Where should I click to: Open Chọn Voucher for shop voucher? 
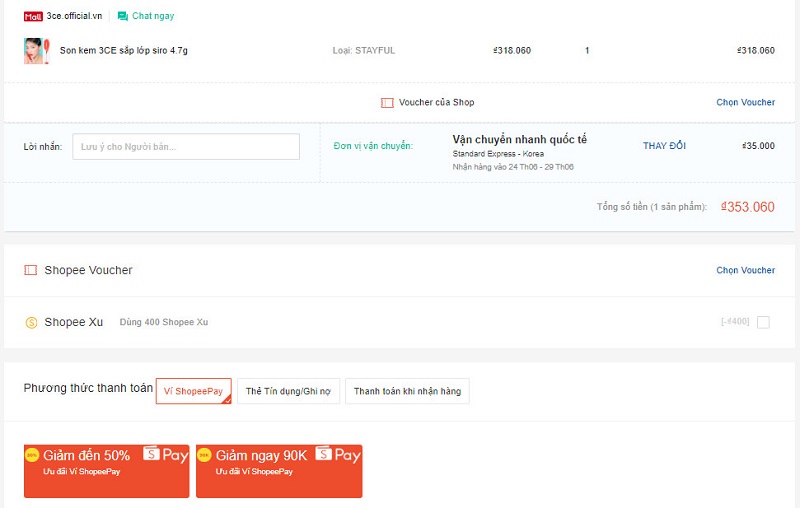(745, 102)
